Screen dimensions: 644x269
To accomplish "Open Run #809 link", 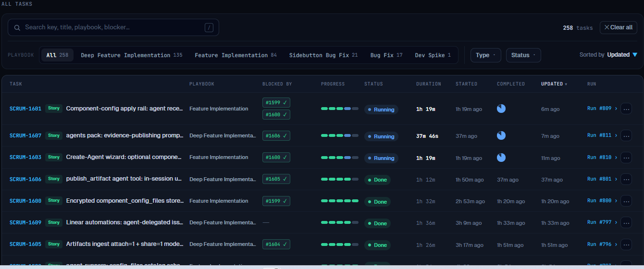I will pos(602,109).
